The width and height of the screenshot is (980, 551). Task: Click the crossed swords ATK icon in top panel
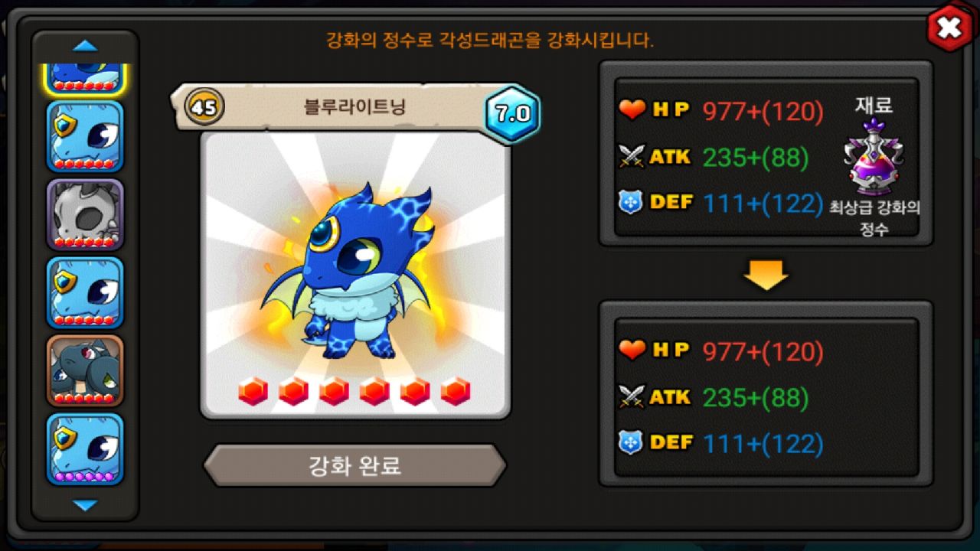click(632, 157)
